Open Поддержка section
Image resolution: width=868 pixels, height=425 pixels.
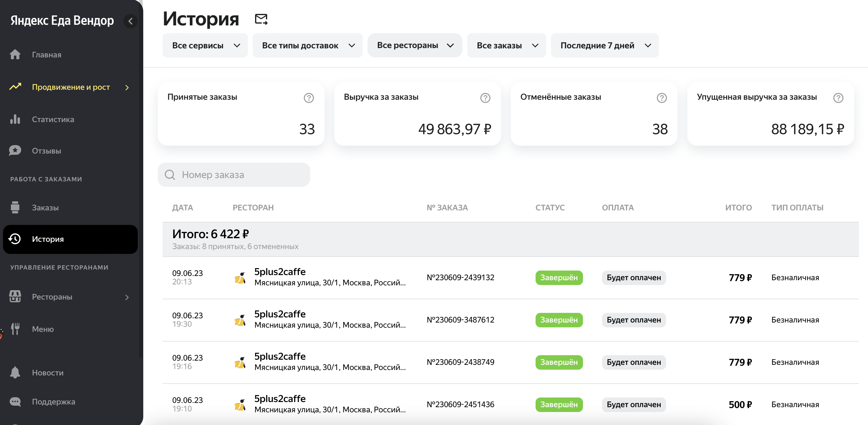53,401
